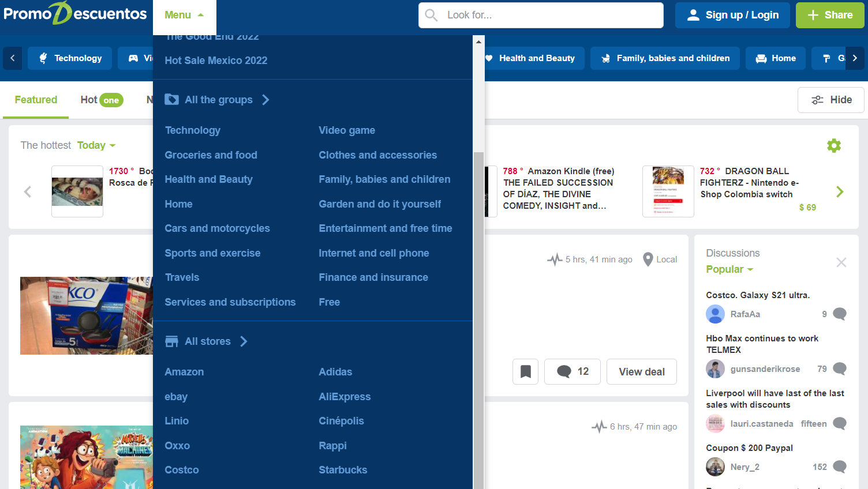Screen dimensions: 868x489
Task: Open Entertainment and free time group
Action: [x=386, y=228]
